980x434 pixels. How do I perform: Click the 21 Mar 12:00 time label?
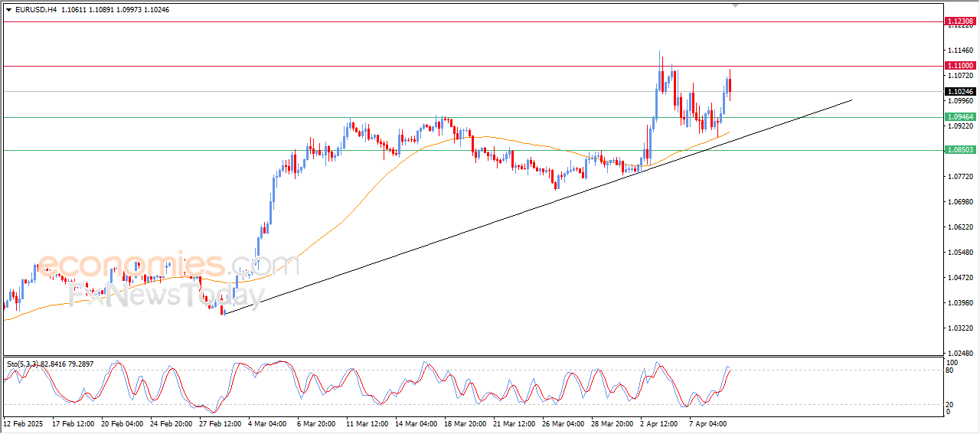[514, 423]
